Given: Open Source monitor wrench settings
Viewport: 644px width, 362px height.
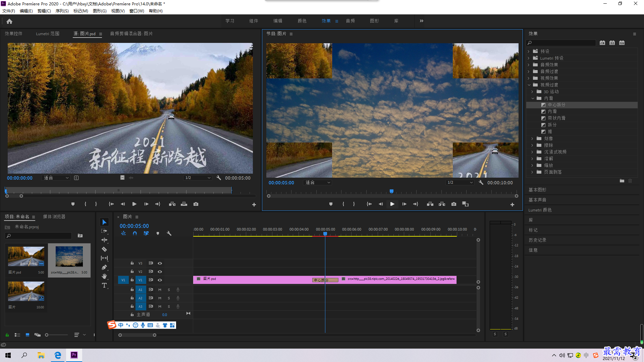Looking at the screenshot, I should point(219,178).
